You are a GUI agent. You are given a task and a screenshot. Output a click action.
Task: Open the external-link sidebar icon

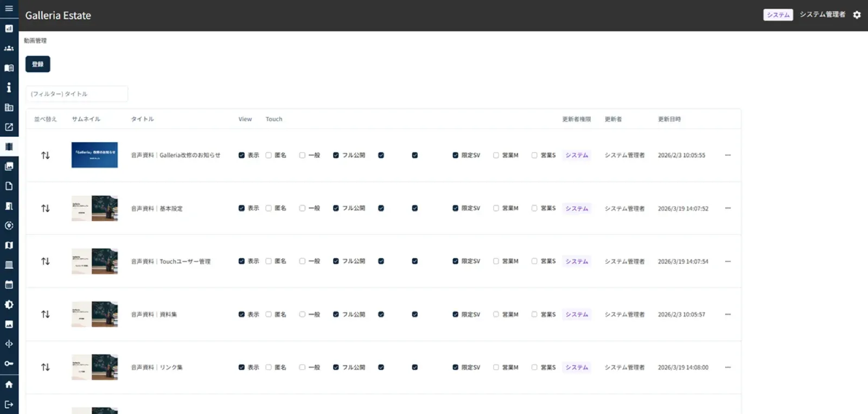(9, 127)
